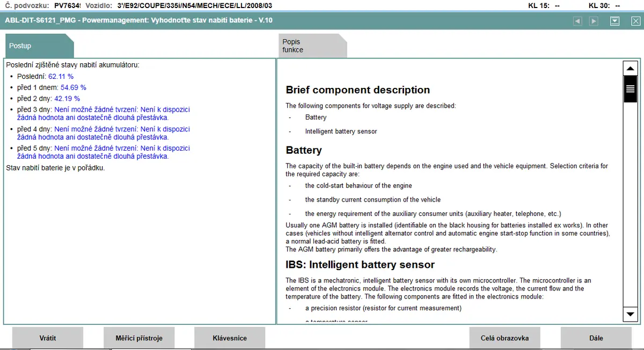Open the Popis funkce tab
This screenshot has width=644, height=350.
click(312, 46)
